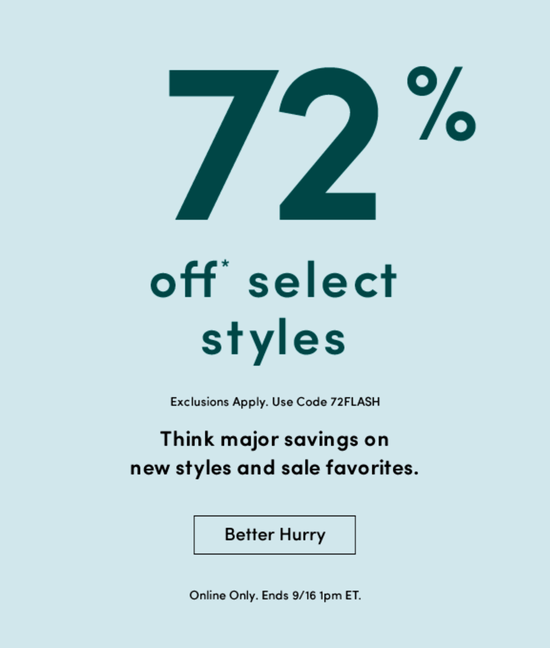Click the "Ends 9/16 1pm ET" text
Viewport: 550px width, 648px height.
tap(311, 596)
